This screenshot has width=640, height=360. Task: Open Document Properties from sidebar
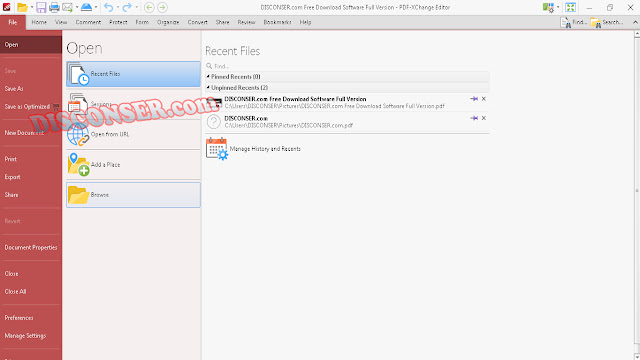coord(31,247)
